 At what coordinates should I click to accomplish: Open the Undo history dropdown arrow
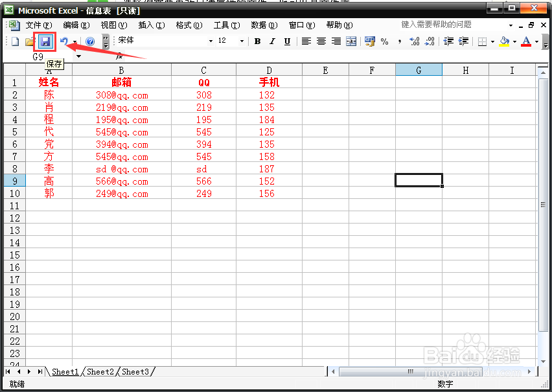75,42
